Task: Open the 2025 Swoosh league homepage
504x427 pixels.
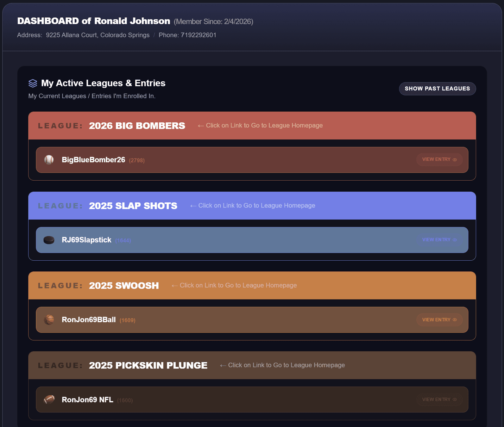Action: (124, 286)
